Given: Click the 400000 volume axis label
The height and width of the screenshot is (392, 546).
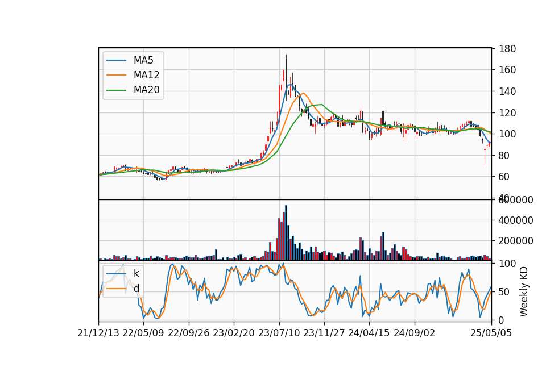Looking at the screenshot, I should tap(516, 220).
